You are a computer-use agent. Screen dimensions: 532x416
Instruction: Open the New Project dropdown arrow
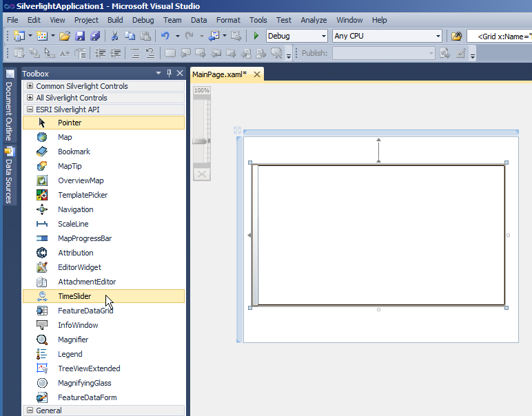pos(30,36)
